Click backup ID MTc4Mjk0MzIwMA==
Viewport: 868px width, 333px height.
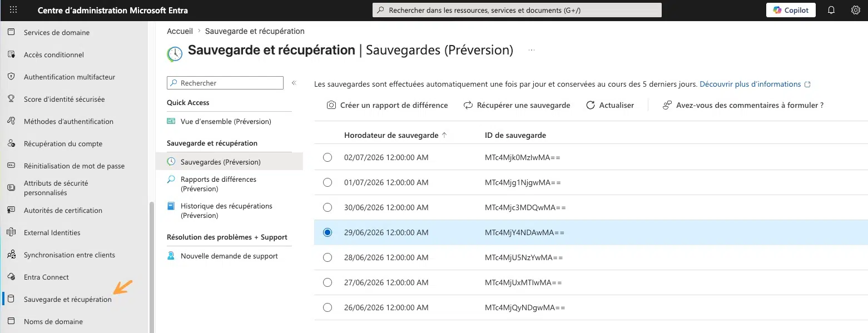[523, 157]
